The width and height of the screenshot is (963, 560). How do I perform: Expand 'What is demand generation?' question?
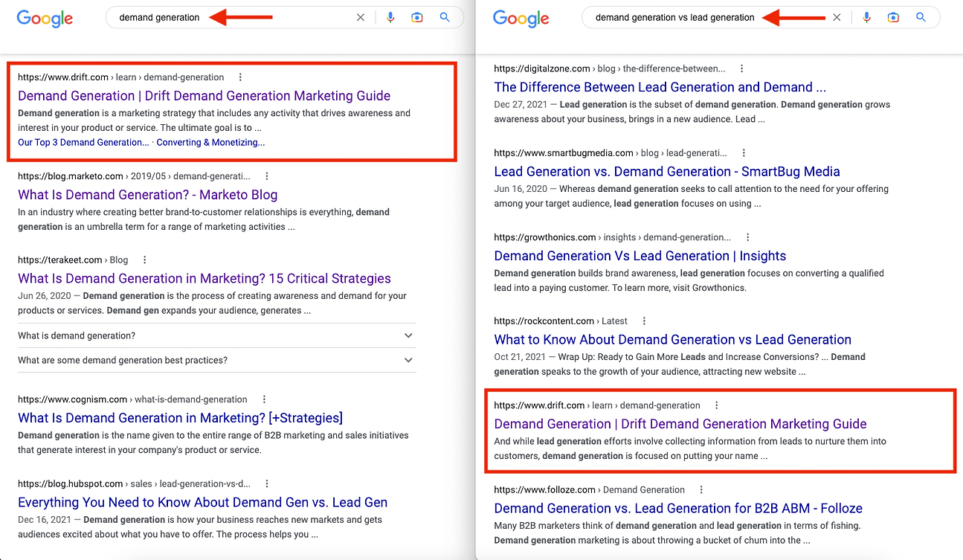[216, 335]
